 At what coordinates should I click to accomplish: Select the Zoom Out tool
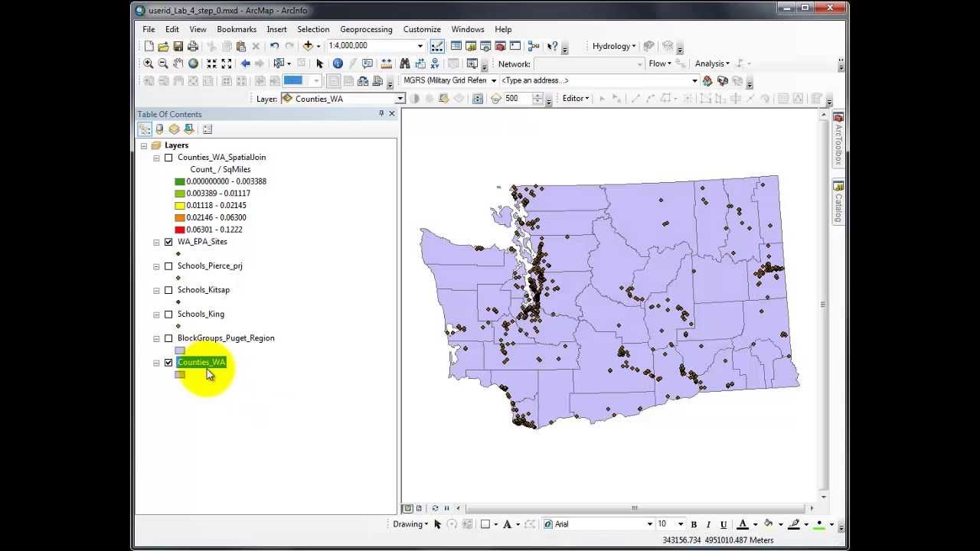tap(163, 64)
